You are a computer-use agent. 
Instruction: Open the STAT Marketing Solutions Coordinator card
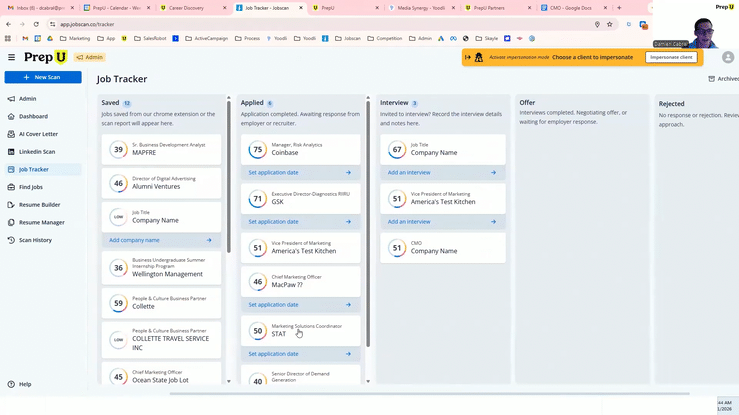(x=301, y=331)
